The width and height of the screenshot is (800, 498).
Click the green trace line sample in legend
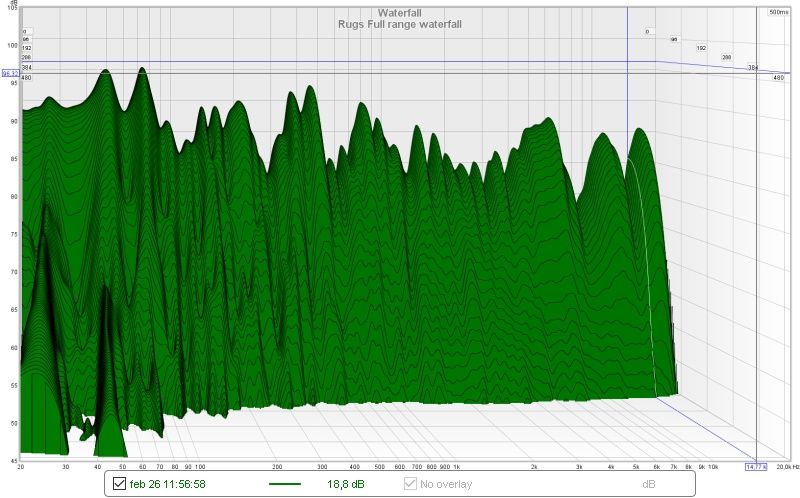point(285,484)
